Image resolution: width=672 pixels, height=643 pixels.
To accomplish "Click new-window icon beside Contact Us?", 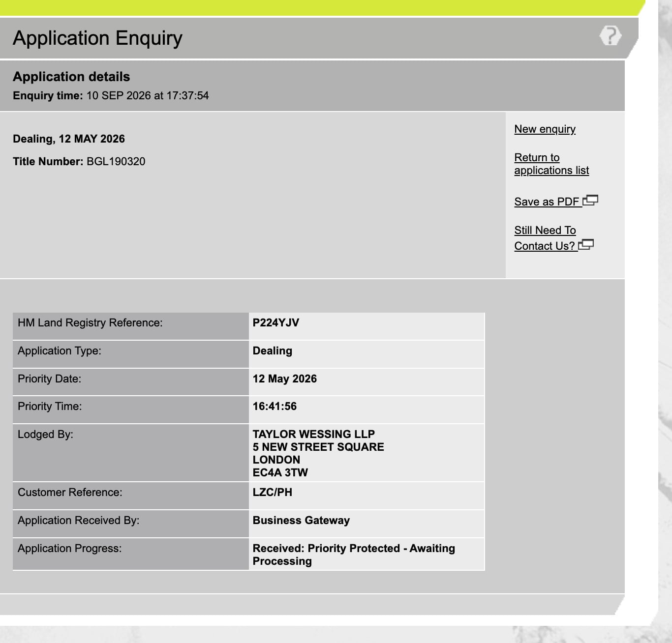I will (x=586, y=244).
